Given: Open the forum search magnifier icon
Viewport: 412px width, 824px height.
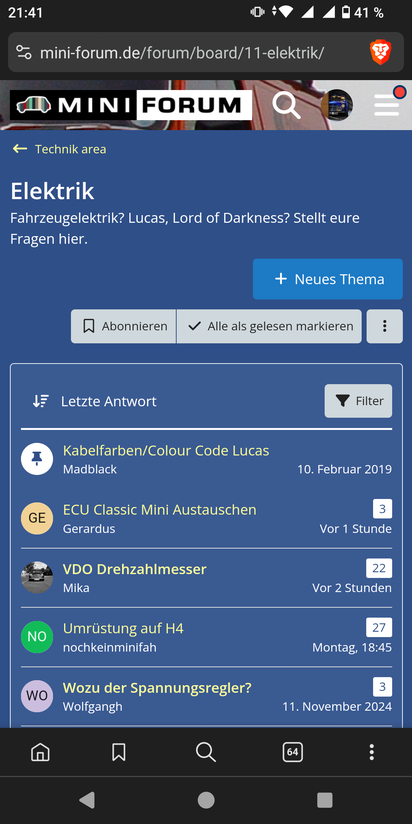Looking at the screenshot, I should pos(286,105).
